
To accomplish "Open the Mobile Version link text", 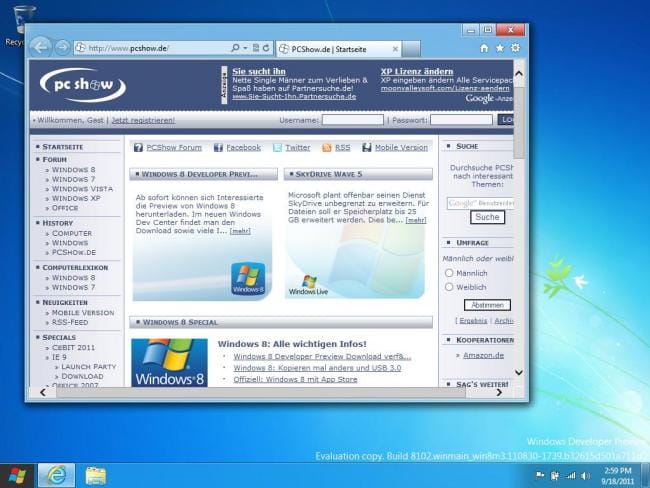I will [x=401, y=148].
